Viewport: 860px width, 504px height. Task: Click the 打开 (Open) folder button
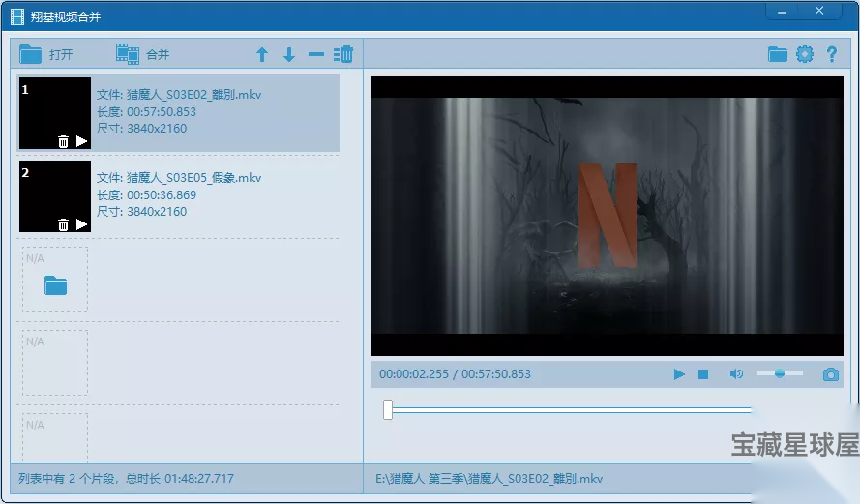[x=46, y=54]
